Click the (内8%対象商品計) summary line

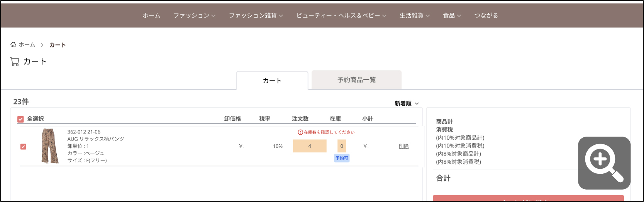coord(459,154)
